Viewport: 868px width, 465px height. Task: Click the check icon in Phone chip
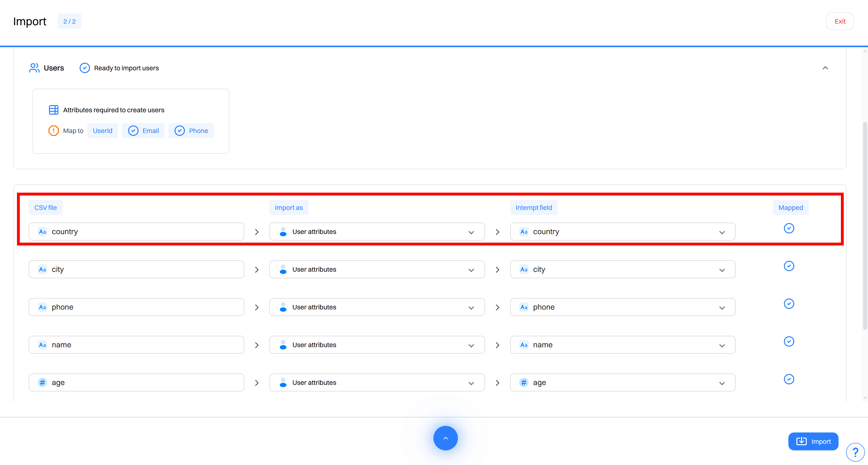179,130
